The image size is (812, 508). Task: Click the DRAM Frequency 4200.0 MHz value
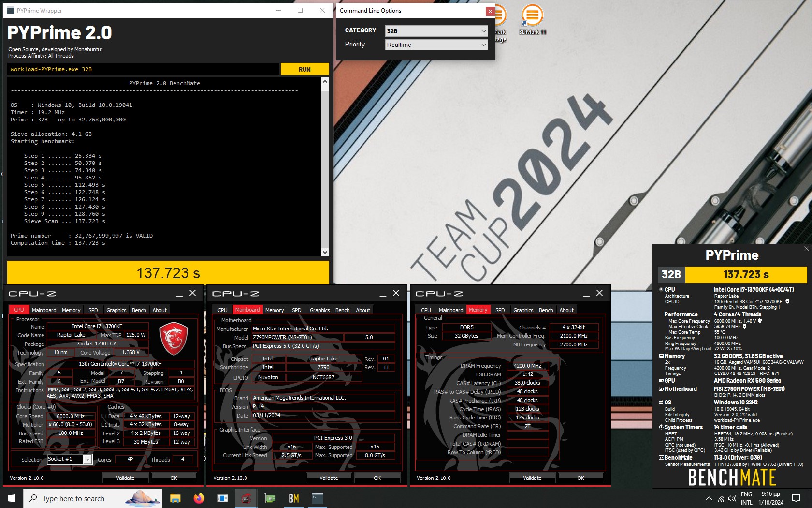click(527, 366)
